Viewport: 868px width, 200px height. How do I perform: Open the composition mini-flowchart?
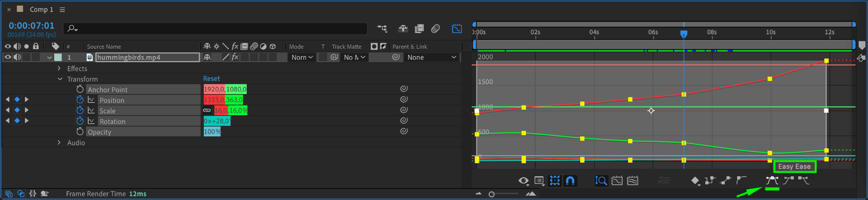382,29
